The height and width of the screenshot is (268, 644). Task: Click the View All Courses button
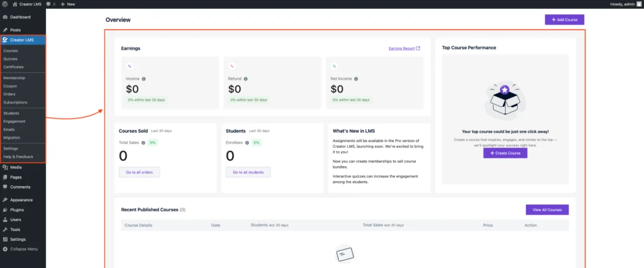547,209
